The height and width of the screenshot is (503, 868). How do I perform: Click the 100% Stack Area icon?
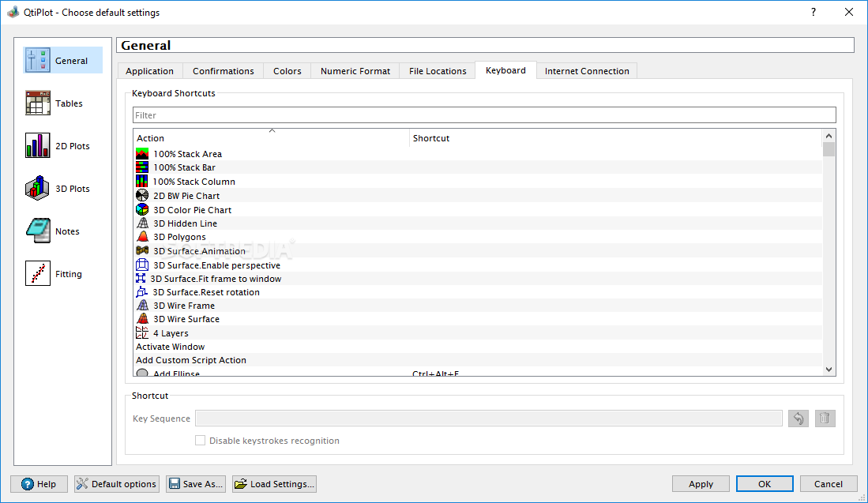142,154
